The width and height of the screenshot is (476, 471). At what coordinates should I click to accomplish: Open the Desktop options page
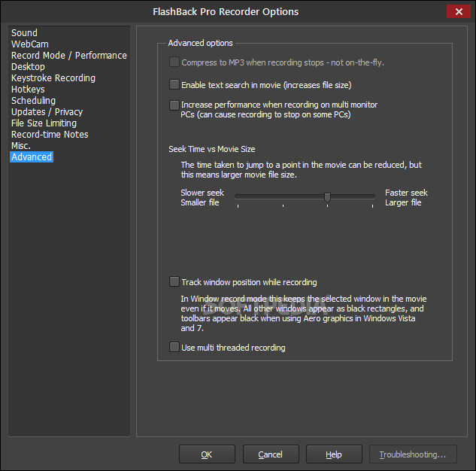point(28,67)
